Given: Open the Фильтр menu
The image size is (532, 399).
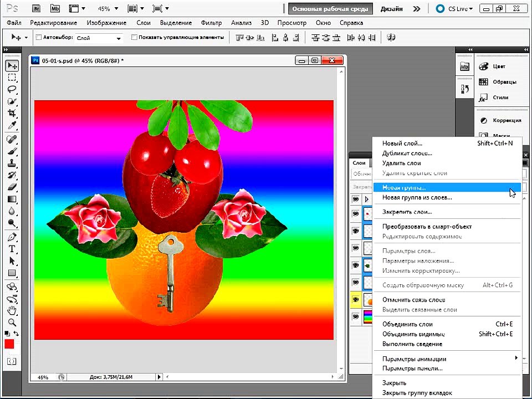Looking at the screenshot, I should tap(211, 23).
